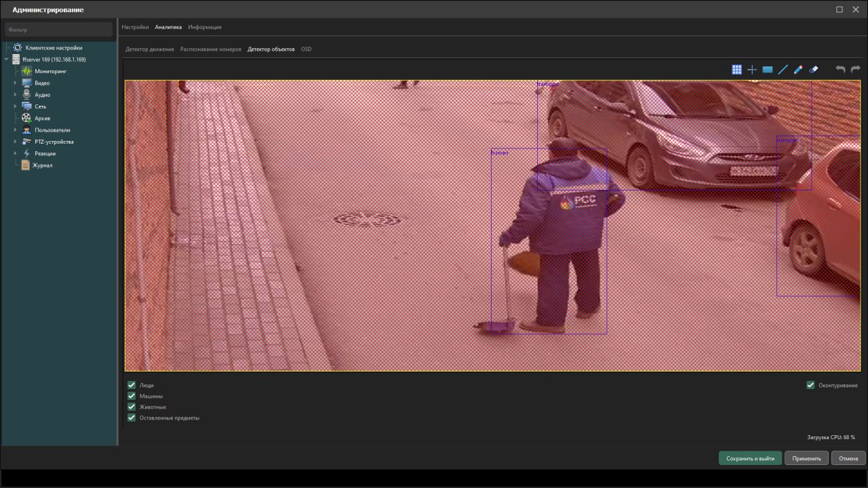Disable the Оконтуривание checkbox
Image resolution: width=868 pixels, height=488 pixels.
coord(810,385)
